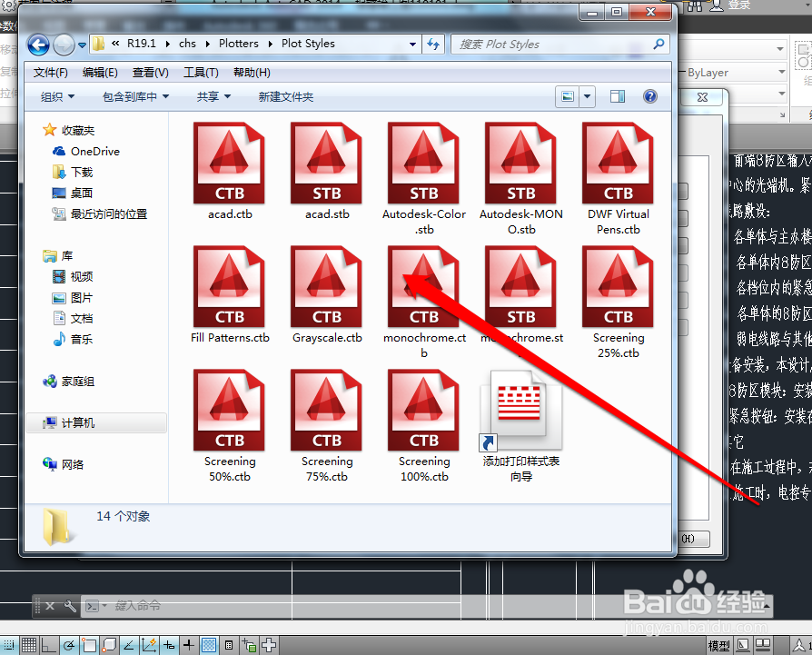Open recent pages dropdown beside Forward arrow
The height and width of the screenshot is (655, 812).
pos(82,45)
